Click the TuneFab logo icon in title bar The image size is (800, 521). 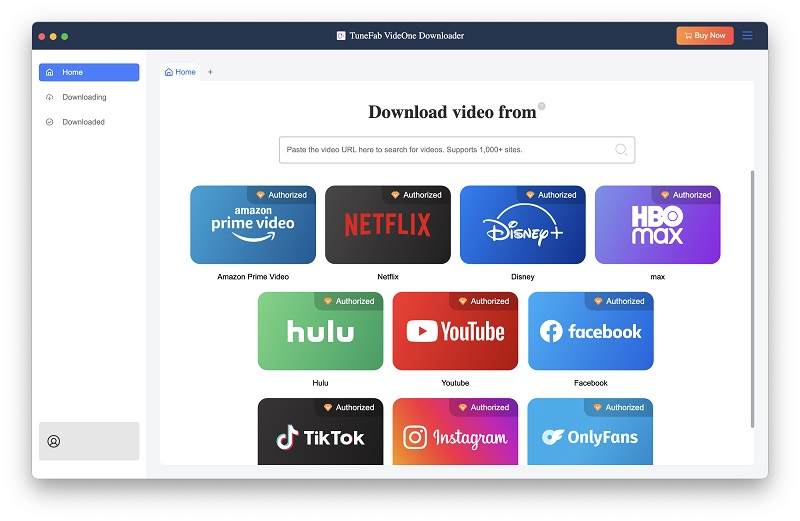341,35
